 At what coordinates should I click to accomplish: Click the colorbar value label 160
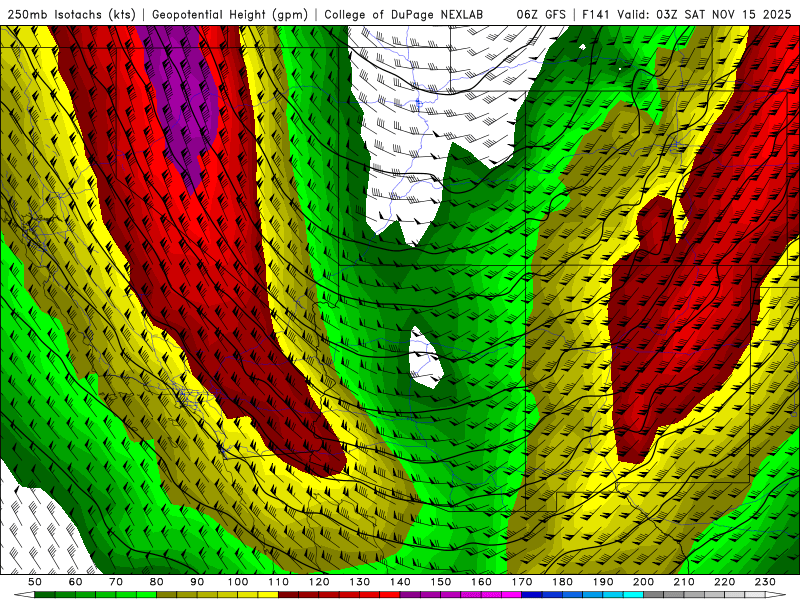pyautogui.click(x=481, y=582)
